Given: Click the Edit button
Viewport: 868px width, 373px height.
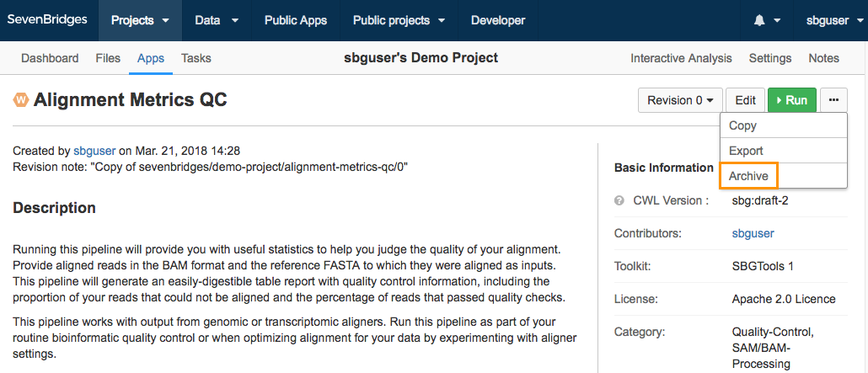Looking at the screenshot, I should [745, 100].
